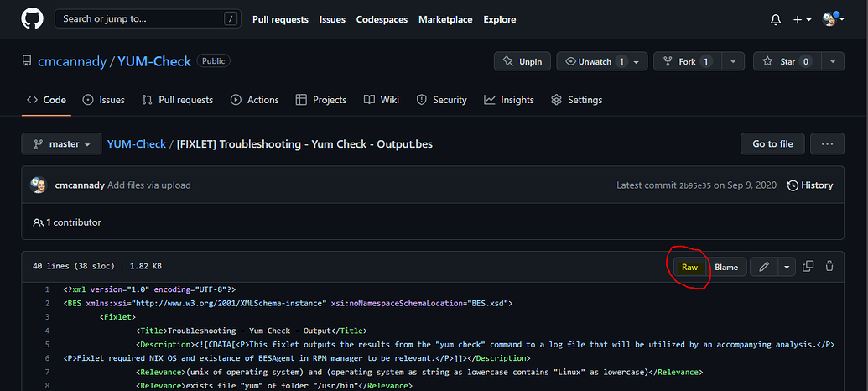This screenshot has height=391, width=868.
Task: Open the Security tab
Action: [442, 100]
